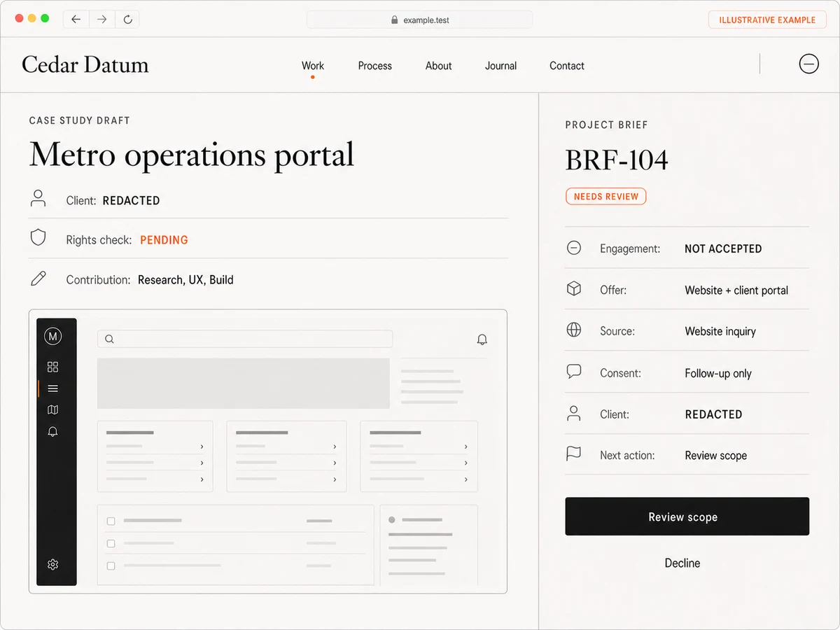This screenshot has height=630, width=840.
Task: Open the Process nav item
Action: [374, 66]
